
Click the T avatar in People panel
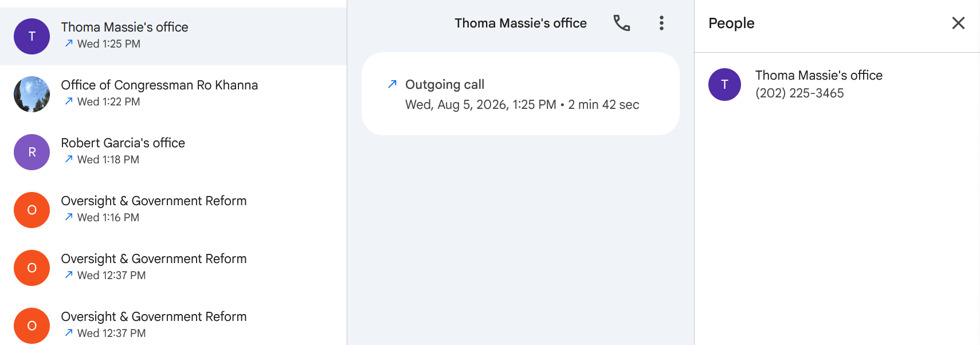click(x=725, y=84)
